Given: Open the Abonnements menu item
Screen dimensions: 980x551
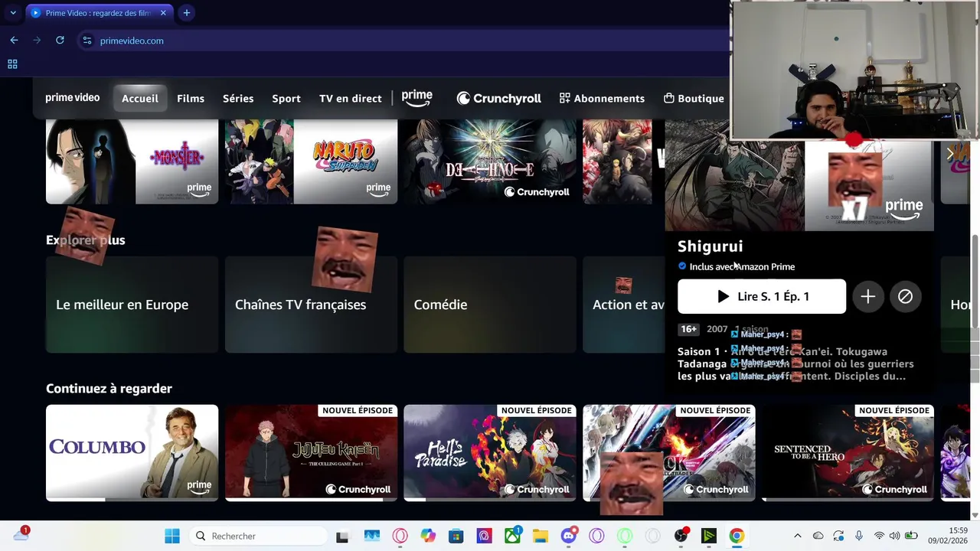Looking at the screenshot, I should coord(602,98).
